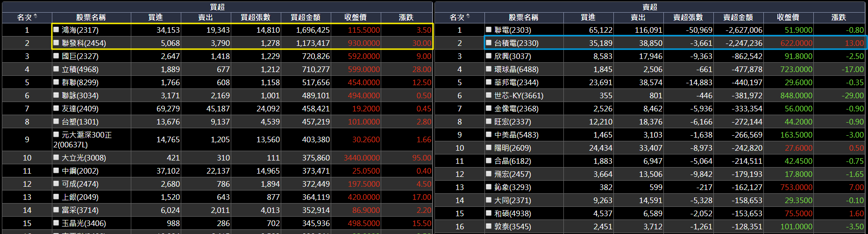This screenshot has height=234, width=868.
Task: Select checkbox of 元大滬深300正2(00637L)
Action: click(56, 134)
